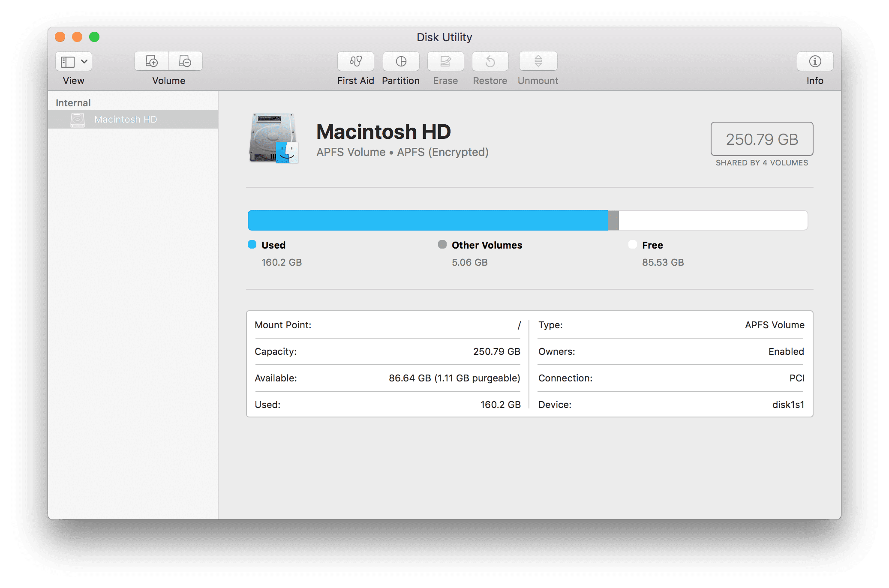
Task: Click the blue Used storage bar segment
Action: pyautogui.click(x=428, y=220)
